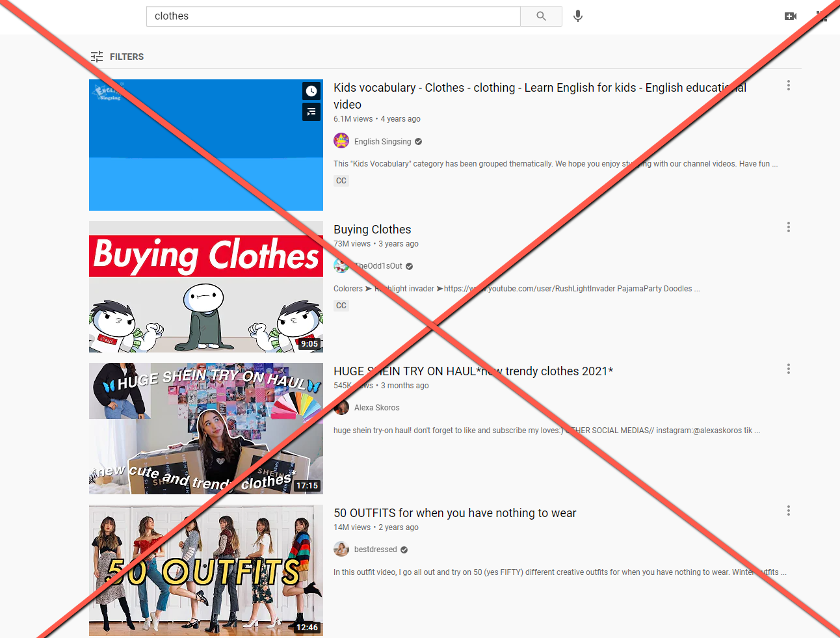Open the create video camera icon
This screenshot has width=840, height=638.
pyautogui.click(x=791, y=16)
